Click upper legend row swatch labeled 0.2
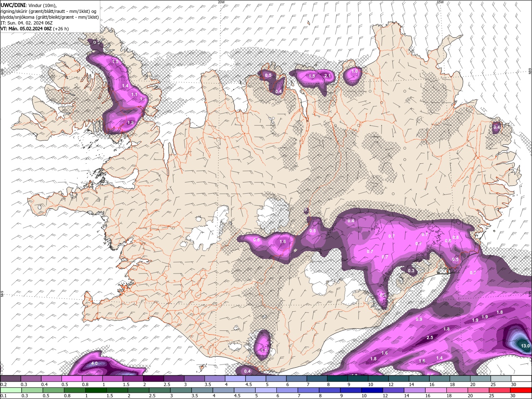Viewport: 532px width, 399px height. click(10, 379)
